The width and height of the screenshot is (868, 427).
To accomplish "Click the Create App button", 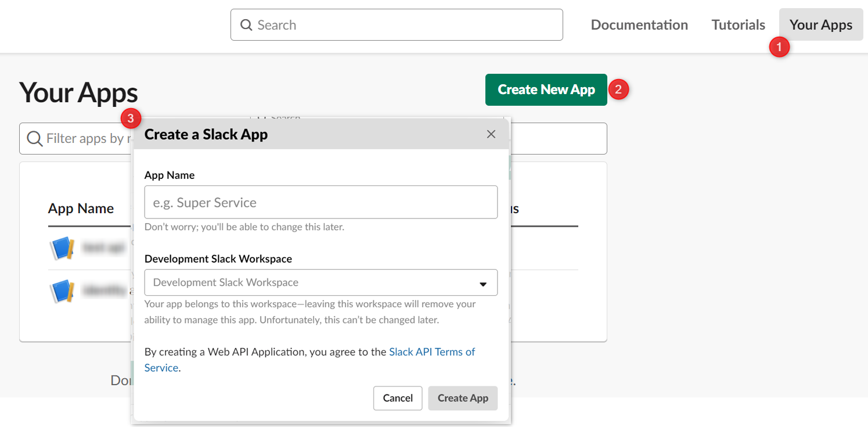I will pos(463,398).
